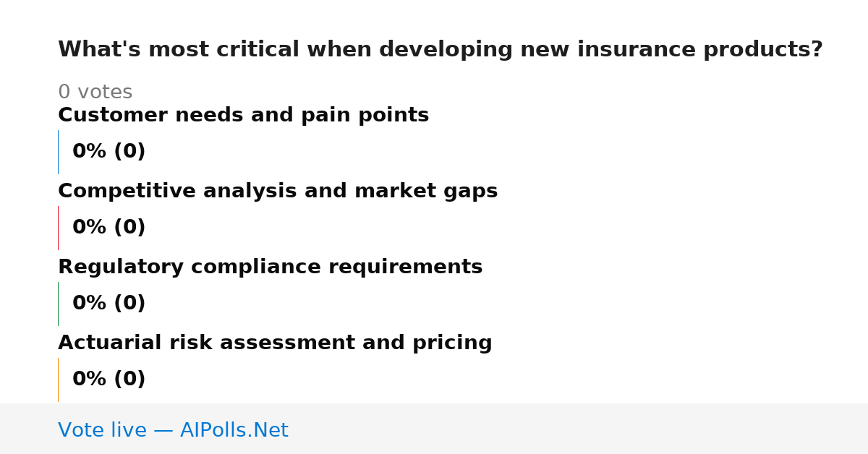The height and width of the screenshot is (454, 868).
Task: Select the Competitive analysis and market gaps option
Action: coord(278,192)
